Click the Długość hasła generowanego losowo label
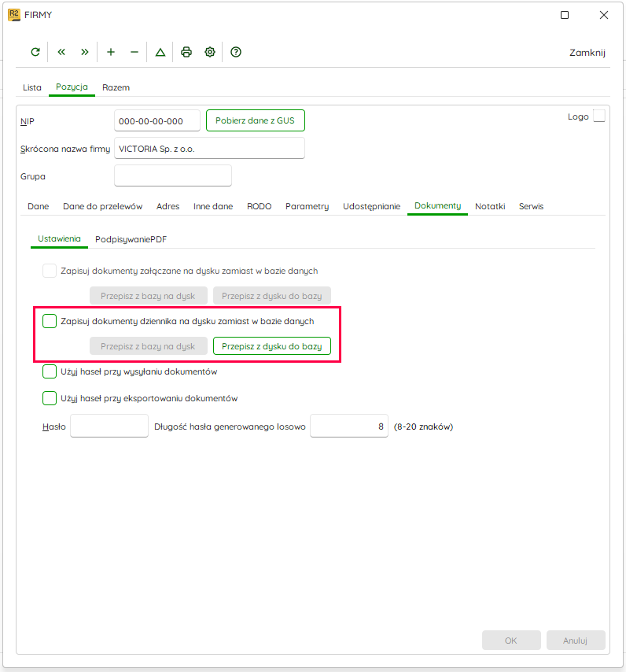Viewport: 626px width, 672px height. (x=230, y=426)
